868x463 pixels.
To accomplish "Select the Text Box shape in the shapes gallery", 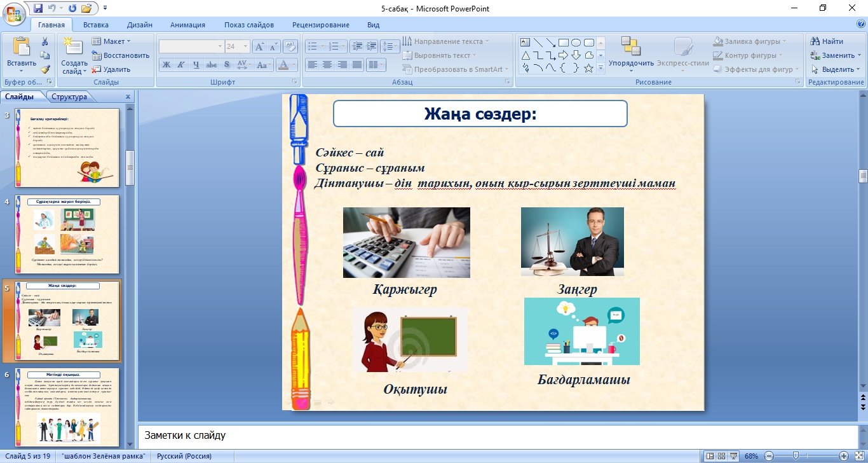I will pos(526,43).
